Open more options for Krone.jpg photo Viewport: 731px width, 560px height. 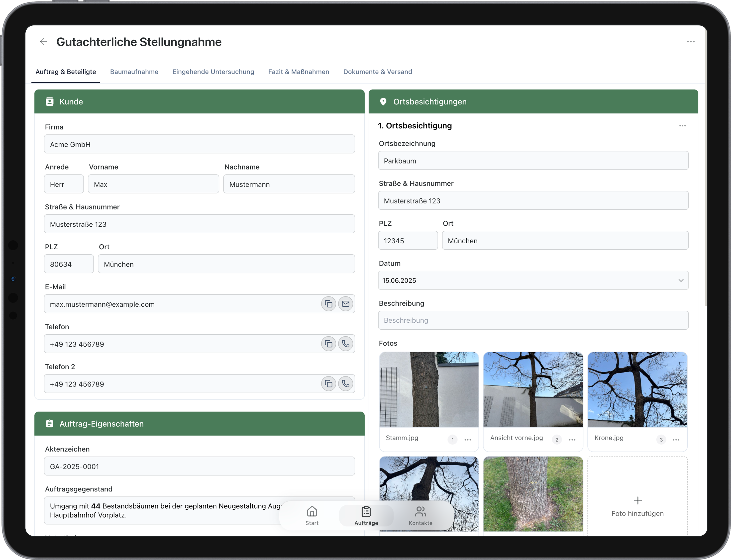pos(676,440)
